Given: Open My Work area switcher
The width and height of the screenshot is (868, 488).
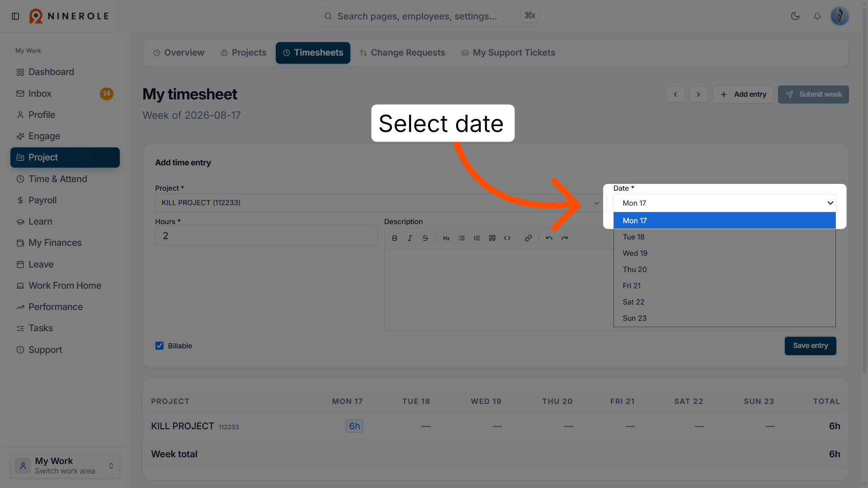Looking at the screenshot, I should (x=65, y=465).
